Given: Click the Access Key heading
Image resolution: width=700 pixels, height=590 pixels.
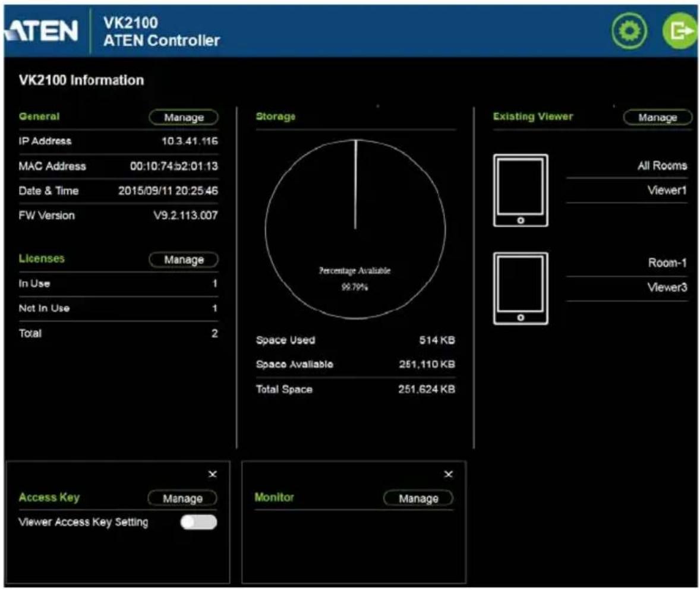Looking at the screenshot, I should 49,498.
